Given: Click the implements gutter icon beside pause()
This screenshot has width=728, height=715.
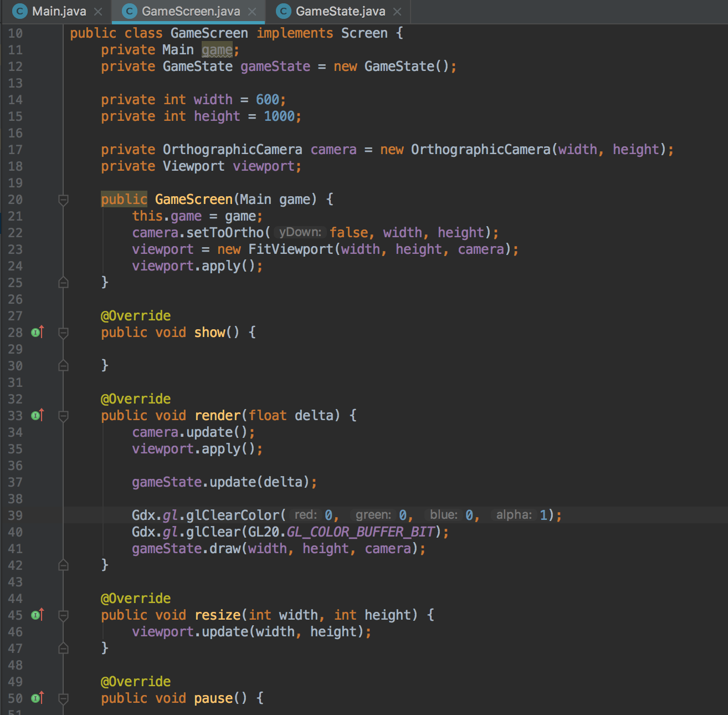Looking at the screenshot, I should [37, 698].
